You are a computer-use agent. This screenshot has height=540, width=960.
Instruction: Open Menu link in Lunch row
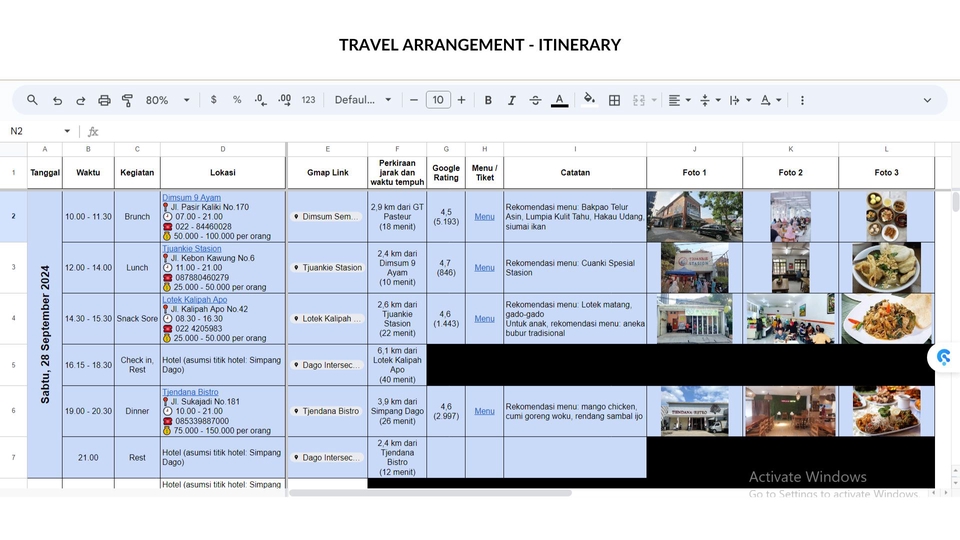[484, 268]
